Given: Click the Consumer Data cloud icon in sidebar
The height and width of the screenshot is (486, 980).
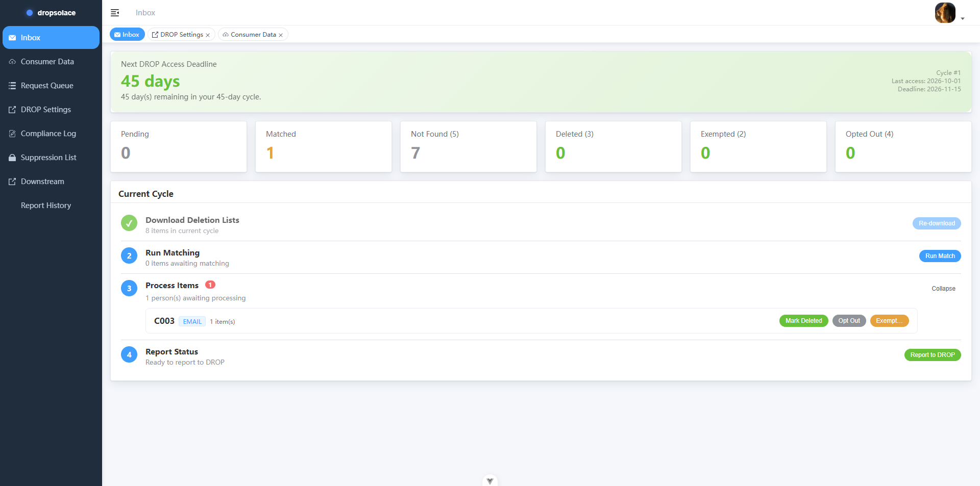Looking at the screenshot, I should pos(12,62).
